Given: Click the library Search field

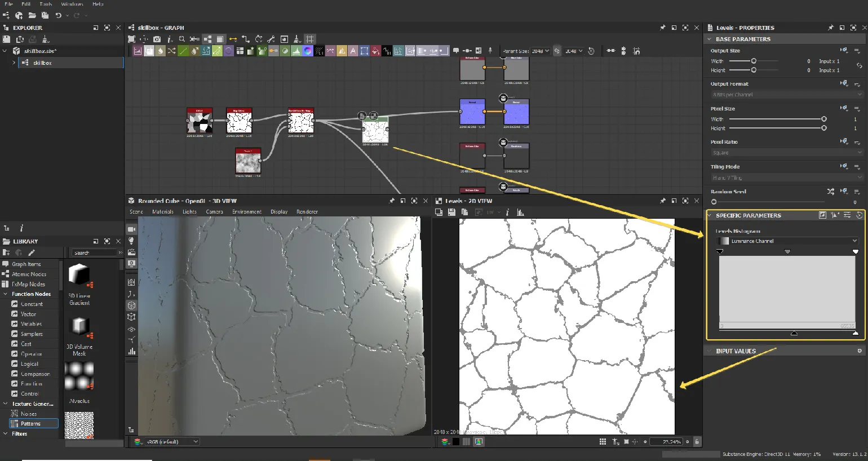Looking at the screenshot, I should pyautogui.click(x=95, y=253).
